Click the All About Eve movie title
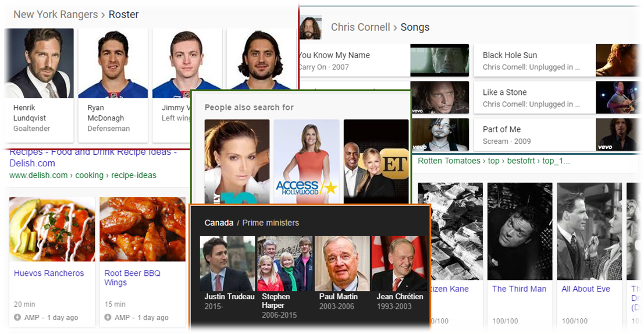This screenshot has height=334, width=644. click(x=586, y=289)
